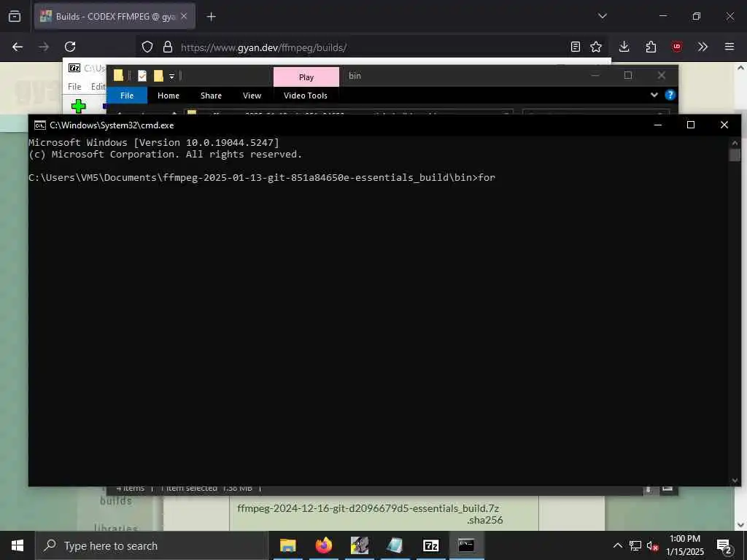Open the uBlock Origin extension icon
Screen dimensions: 747x560
click(676, 47)
